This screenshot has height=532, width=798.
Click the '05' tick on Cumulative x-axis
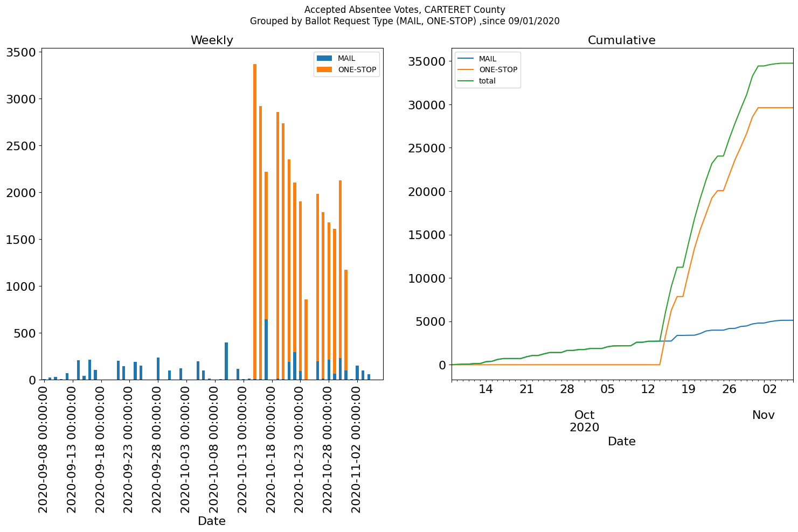click(x=607, y=389)
